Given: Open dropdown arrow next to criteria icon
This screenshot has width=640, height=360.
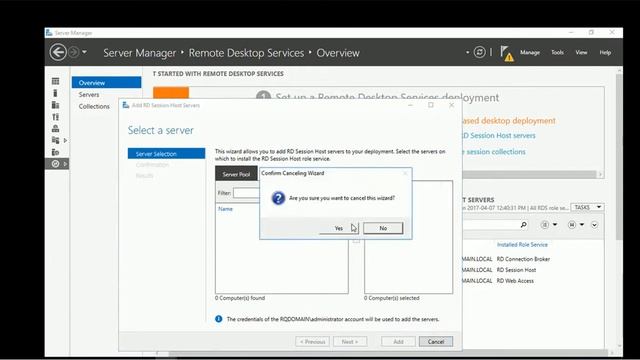Looking at the screenshot, I should coord(555,224).
